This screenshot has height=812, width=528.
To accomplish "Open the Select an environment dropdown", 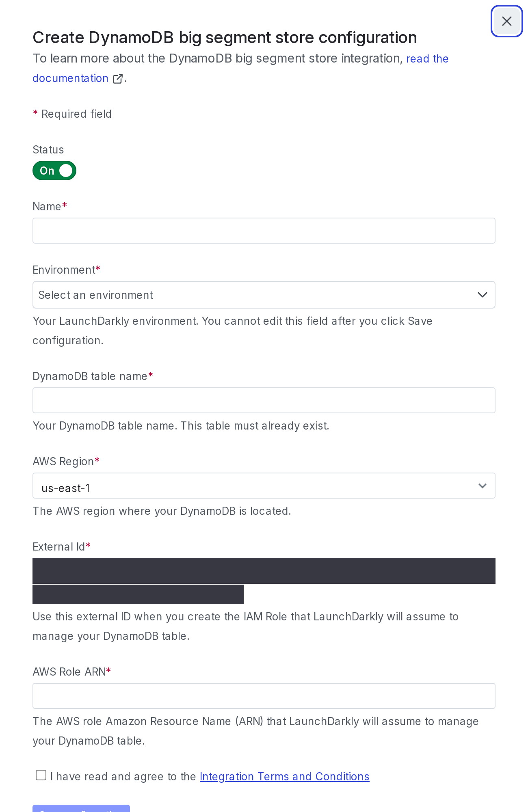I will 264,295.
